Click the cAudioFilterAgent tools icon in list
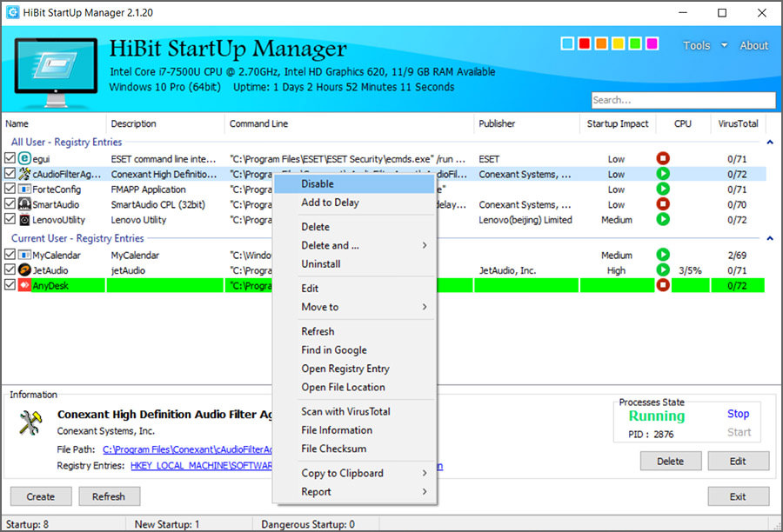 [24, 174]
